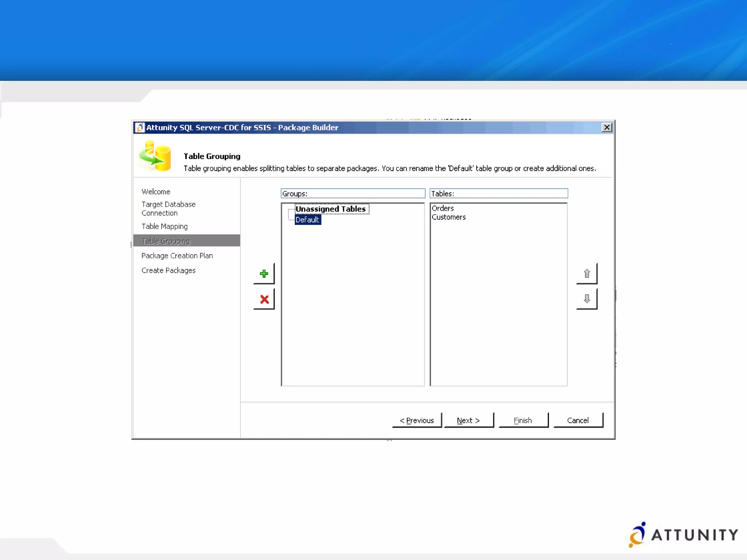The height and width of the screenshot is (560, 747).
Task: Open the Table Mapping step
Action: point(165,226)
